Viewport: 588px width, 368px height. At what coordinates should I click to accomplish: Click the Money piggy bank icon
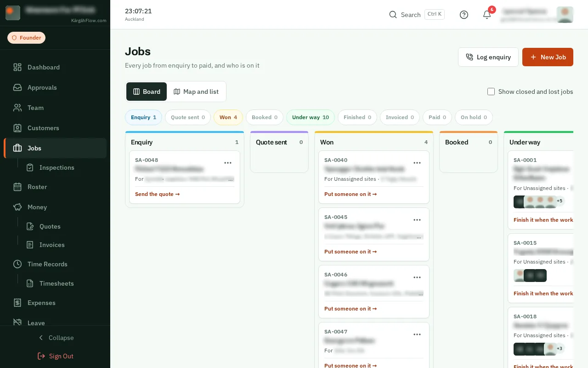[17, 207]
